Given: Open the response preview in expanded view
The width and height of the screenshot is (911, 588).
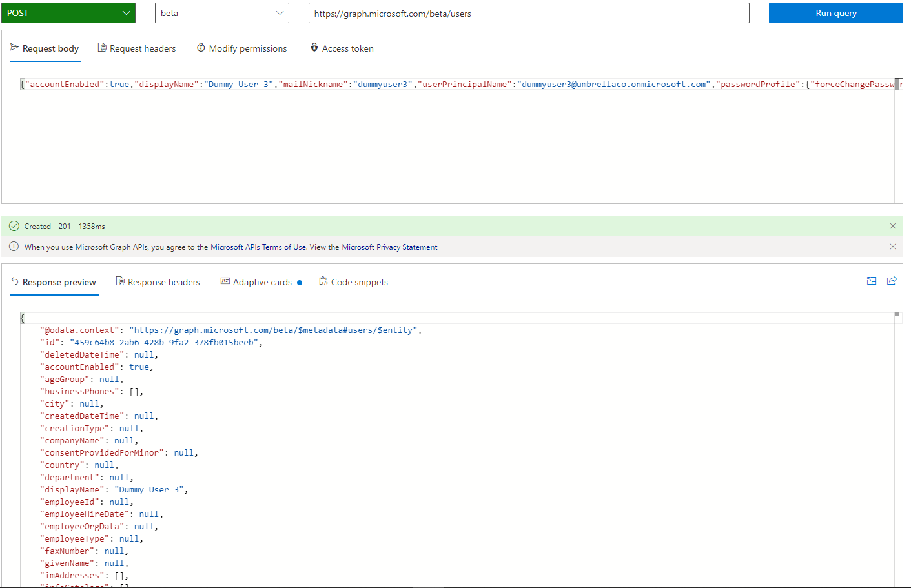Looking at the screenshot, I should point(872,281).
